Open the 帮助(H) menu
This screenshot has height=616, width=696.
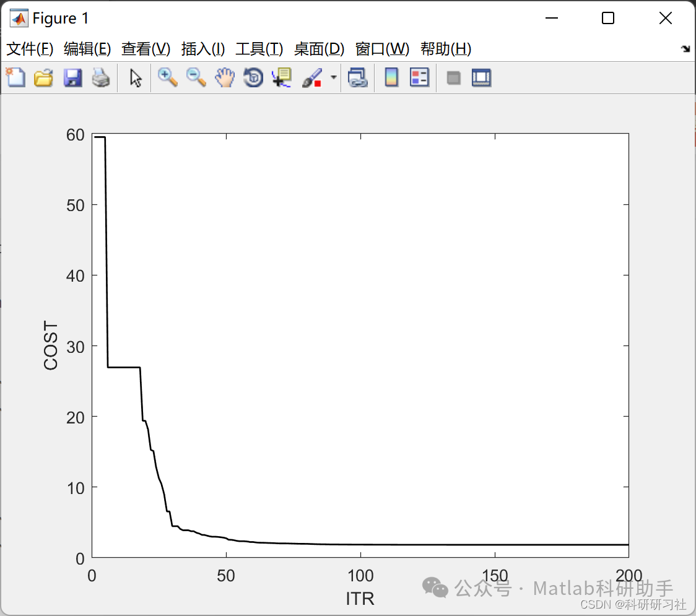[446, 49]
